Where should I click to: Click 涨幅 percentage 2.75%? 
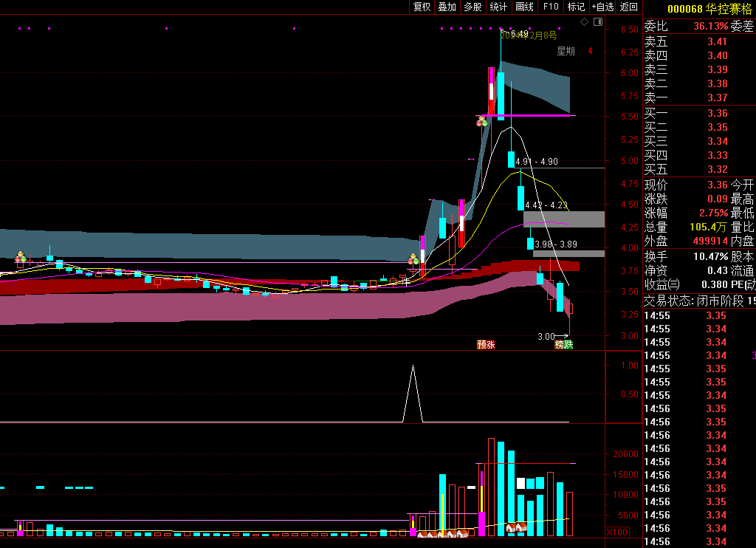[x=714, y=213]
